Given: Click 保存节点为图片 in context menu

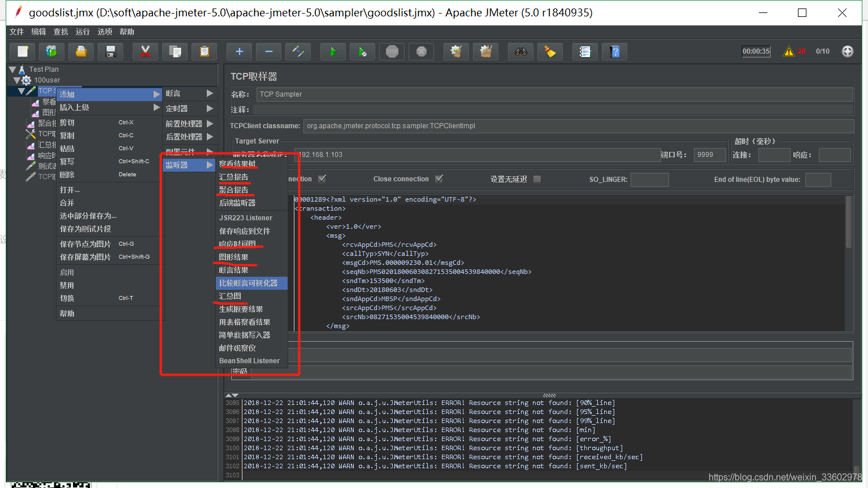Looking at the screenshot, I should click(x=109, y=244).
